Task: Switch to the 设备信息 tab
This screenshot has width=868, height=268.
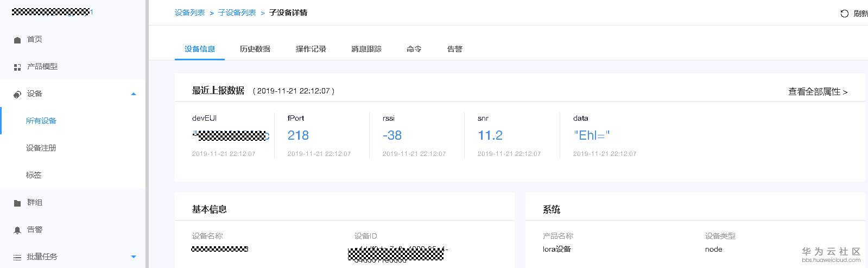Action: point(200,49)
